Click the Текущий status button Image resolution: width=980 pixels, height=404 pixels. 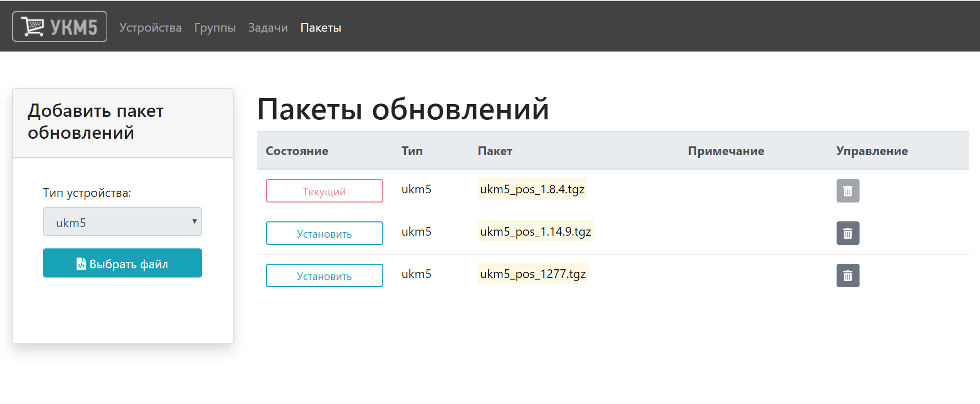coord(325,191)
